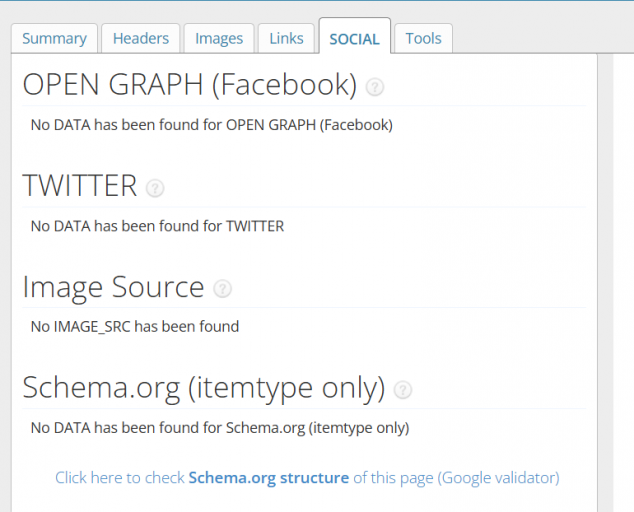Image resolution: width=634 pixels, height=512 pixels.
Task: Open the help icon beside OPEN GRAPH (Facebook)
Action: coord(374,87)
